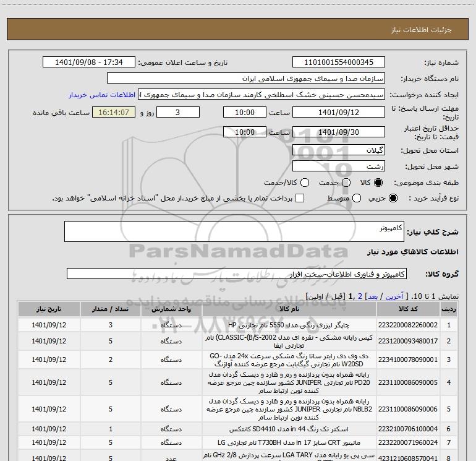
Task: Click the goods group field سخت افزار
Action: pyautogui.click(x=237, y=274)
